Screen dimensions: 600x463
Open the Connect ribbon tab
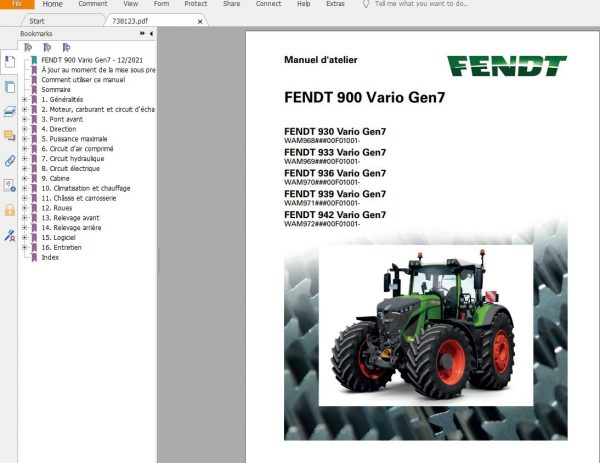268,4
